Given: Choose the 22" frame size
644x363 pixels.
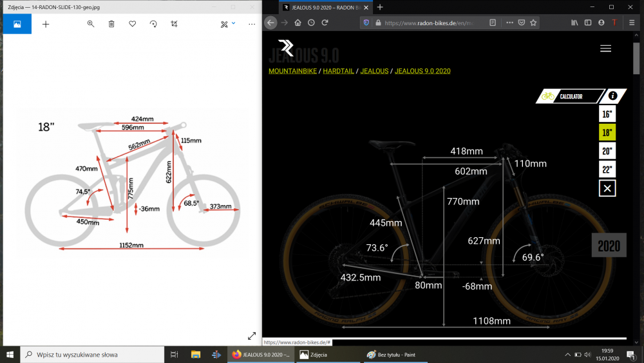Looking at the screenshot, I should click(x=607, y=170).
